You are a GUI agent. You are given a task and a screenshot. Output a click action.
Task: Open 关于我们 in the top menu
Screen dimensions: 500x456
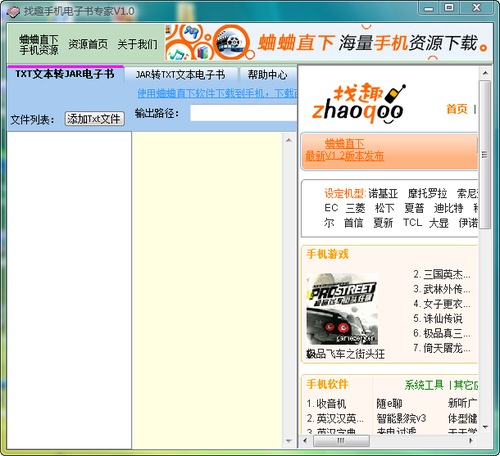(137, 44)
